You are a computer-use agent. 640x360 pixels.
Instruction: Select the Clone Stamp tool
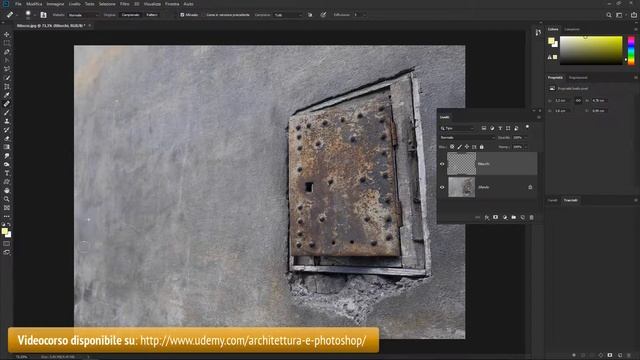[x=7, y=121]
